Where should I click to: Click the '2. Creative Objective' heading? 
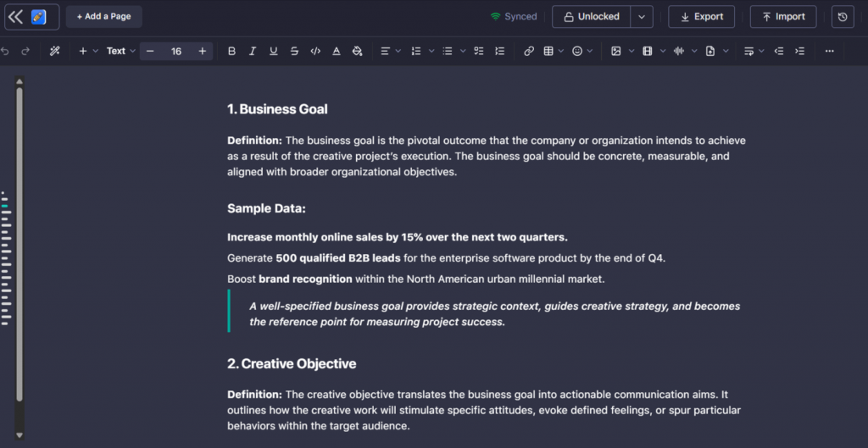click(292, 363)
